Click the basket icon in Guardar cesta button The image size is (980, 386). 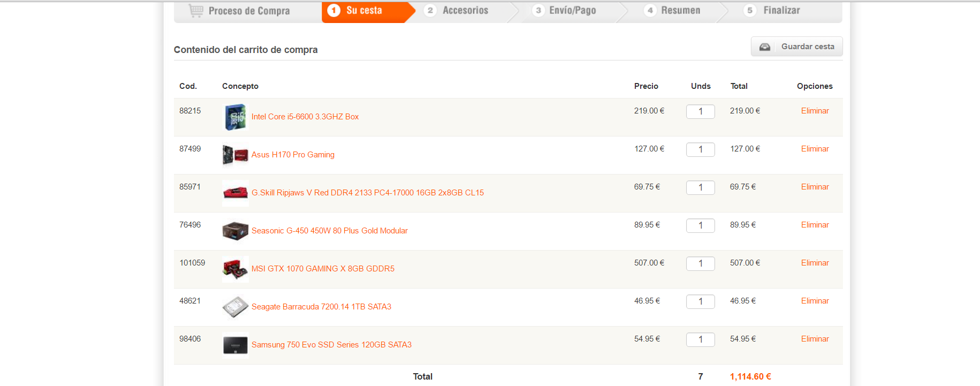tap(765, 47)
